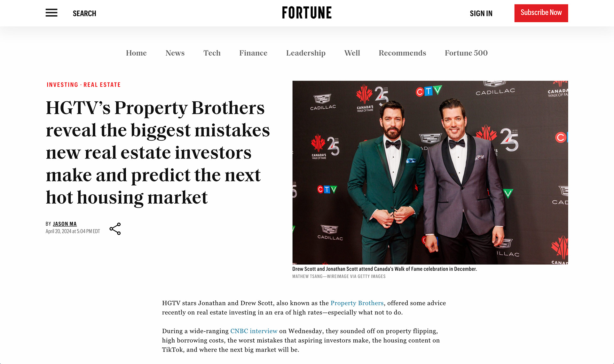
Task: Click the share icon beside the byline
Action: tap(115, 229)
